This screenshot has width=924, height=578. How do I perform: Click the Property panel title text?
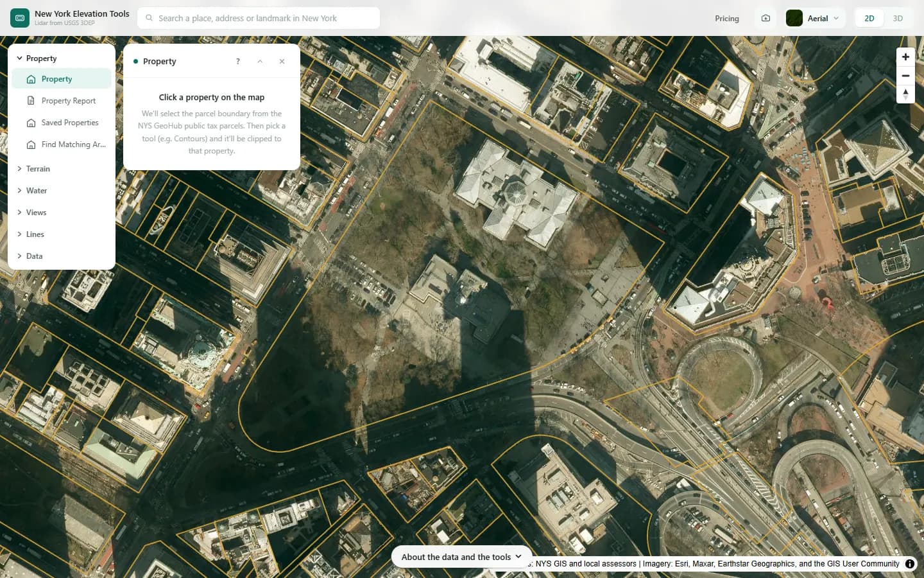pyautogui.click(x=159, y=62)
